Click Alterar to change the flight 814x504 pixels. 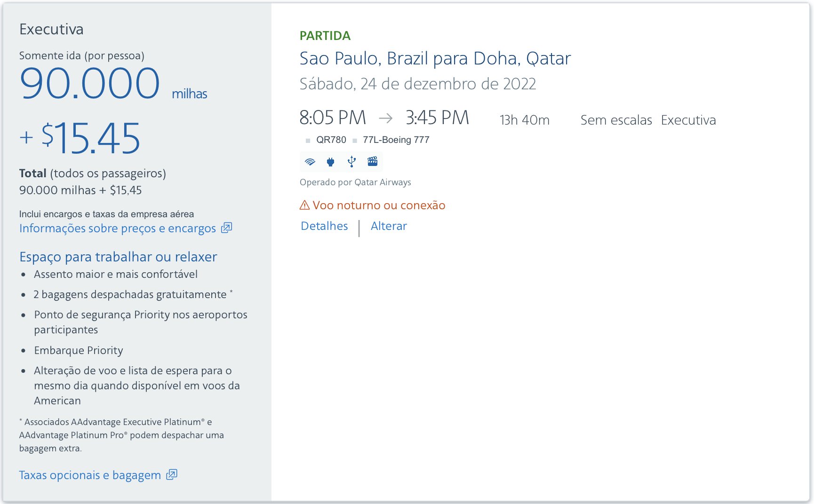[389, 226]
